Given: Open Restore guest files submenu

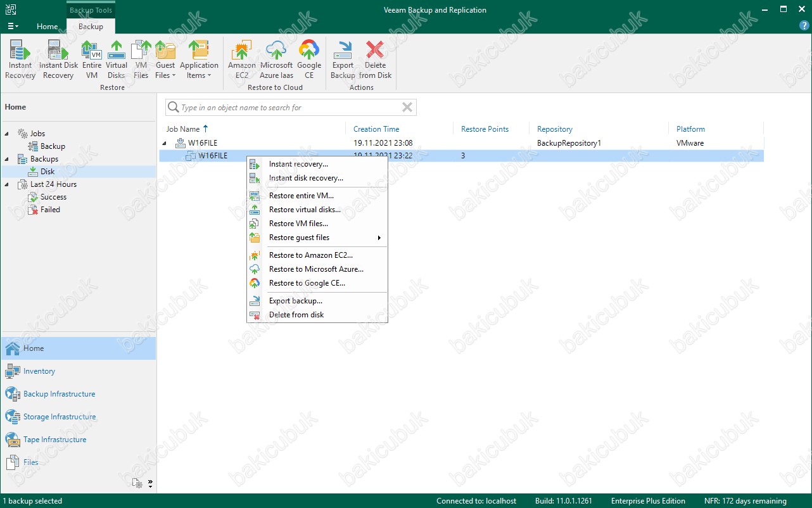Looking at the screenshot, I should point(317,238).
